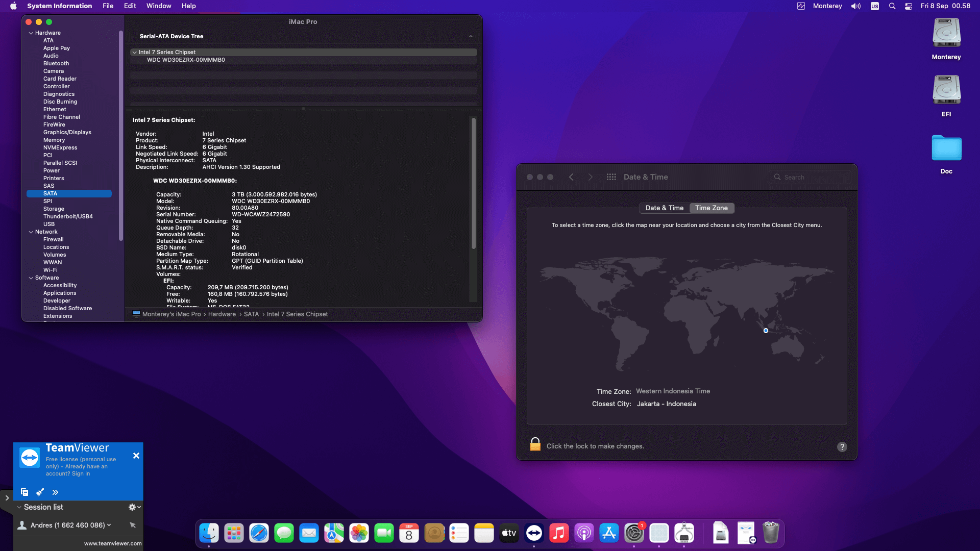The image size is (980, 551).
Task: Select the Time Zone tab
Action: tap(711, 208)
